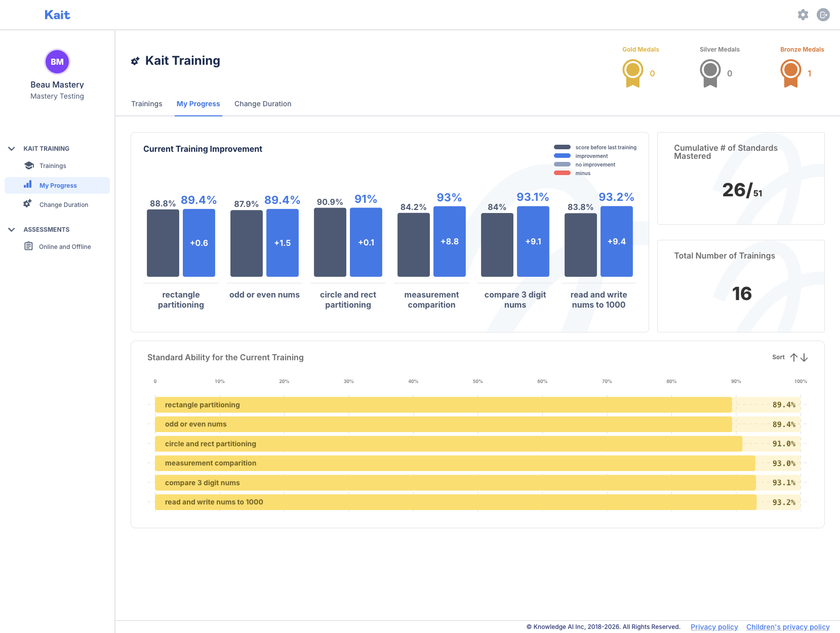
Task: Click the Change Duration gear icon in sidebar
Action: [x=28, y=204]
